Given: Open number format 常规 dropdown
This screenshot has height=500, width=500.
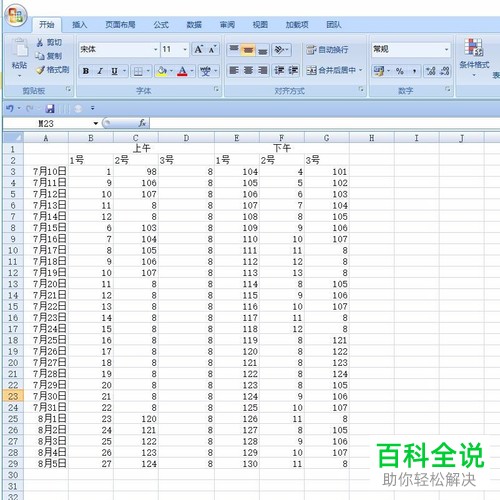Looking at the screenshot, I should pos(446,50).
